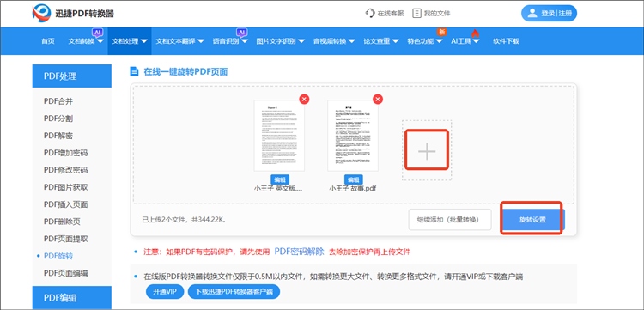Select the 小王子 故事.pdf thumbnail
This screenshot has width=644, height=310.
click(x=353, y=136)
